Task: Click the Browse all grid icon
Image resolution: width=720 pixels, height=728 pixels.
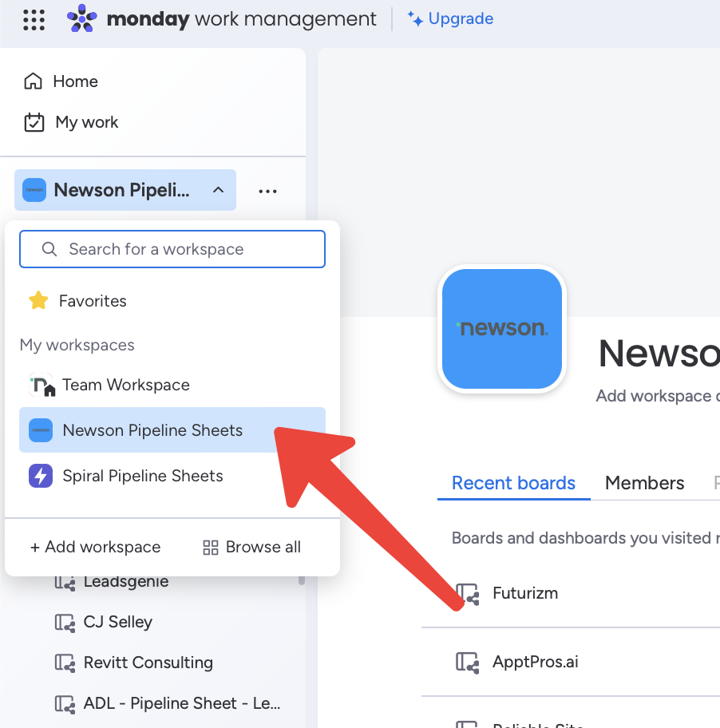Action: click(x=210, y=548)
